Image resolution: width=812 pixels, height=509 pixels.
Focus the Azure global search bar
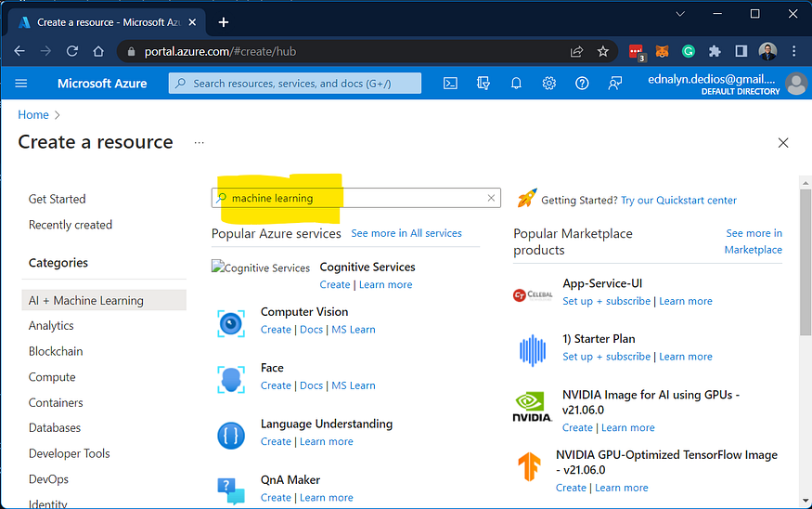(295, 83)
